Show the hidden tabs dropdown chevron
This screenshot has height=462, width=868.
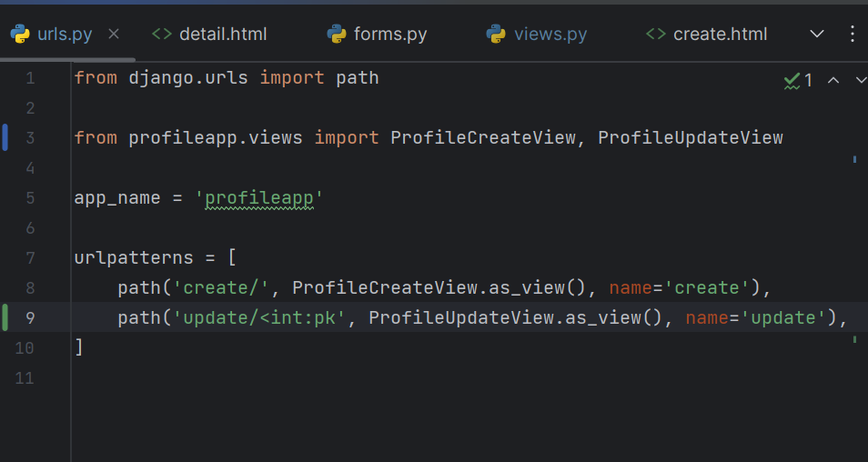pyautogui.click(x=816, y=35)
